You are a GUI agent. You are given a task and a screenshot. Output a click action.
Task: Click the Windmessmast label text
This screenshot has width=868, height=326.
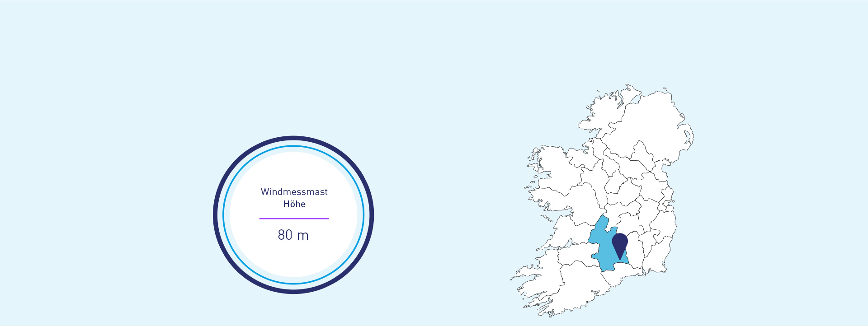pyautogui.click(x=294, y=192)
